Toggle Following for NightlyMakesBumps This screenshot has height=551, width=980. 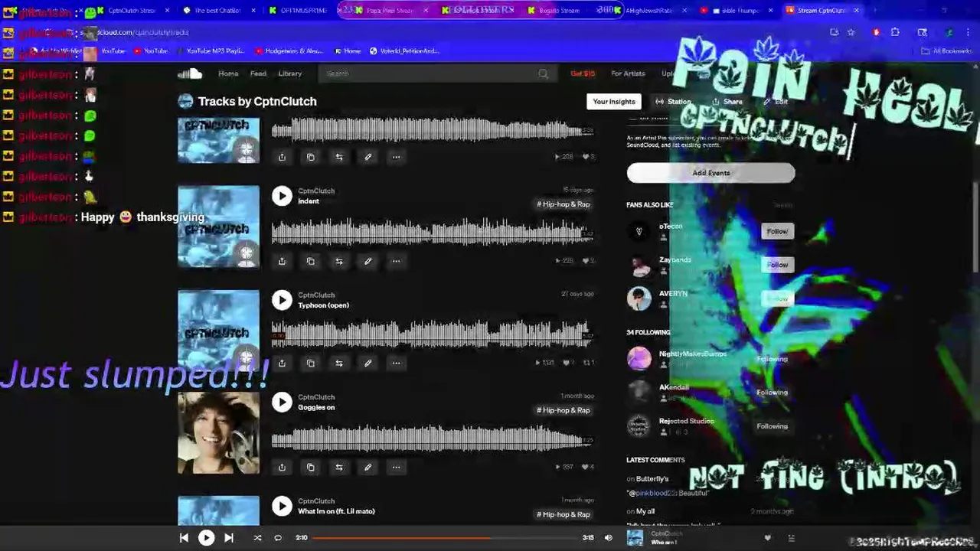click(772, 359)
